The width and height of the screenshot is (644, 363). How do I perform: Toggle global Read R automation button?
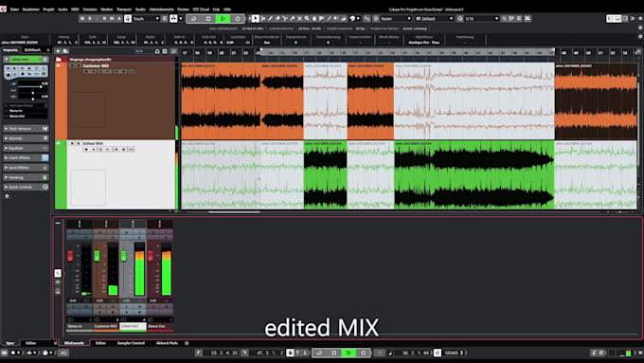point(104,19)
